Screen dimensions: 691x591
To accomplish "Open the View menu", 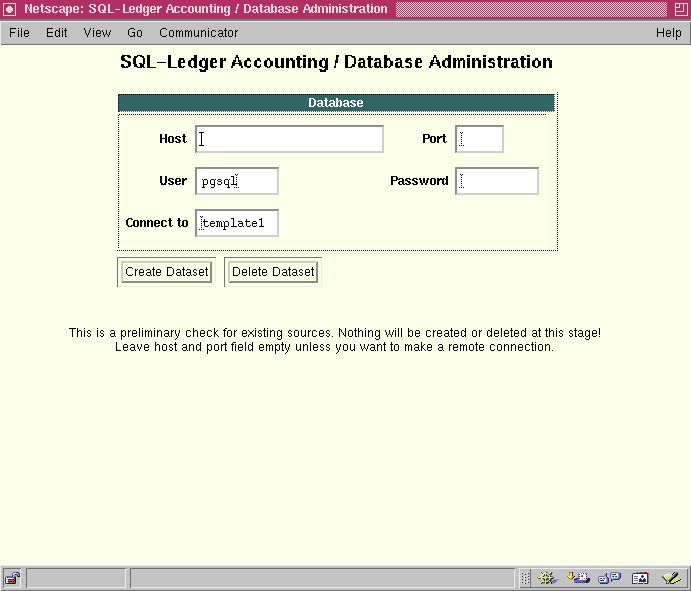I will click(x=97, y=33).
